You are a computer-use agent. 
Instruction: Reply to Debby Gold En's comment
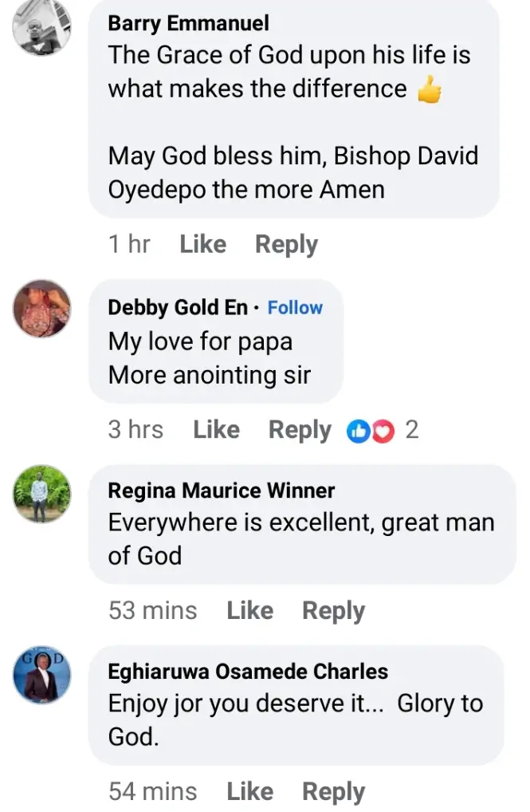(300, 430)
